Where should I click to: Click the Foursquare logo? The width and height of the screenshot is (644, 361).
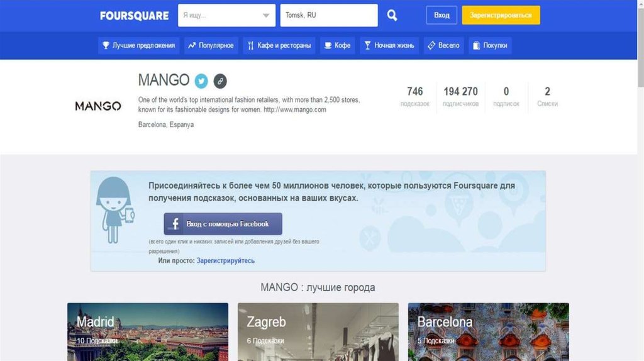(x=135, y=16)
